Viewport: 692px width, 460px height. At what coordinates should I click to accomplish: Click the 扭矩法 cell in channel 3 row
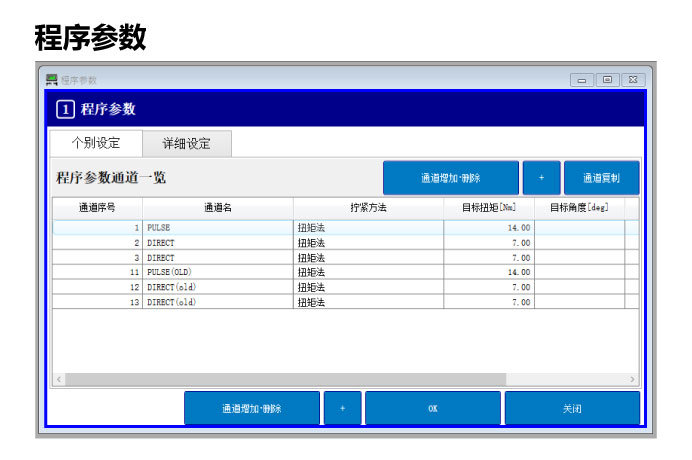point(369,258)
